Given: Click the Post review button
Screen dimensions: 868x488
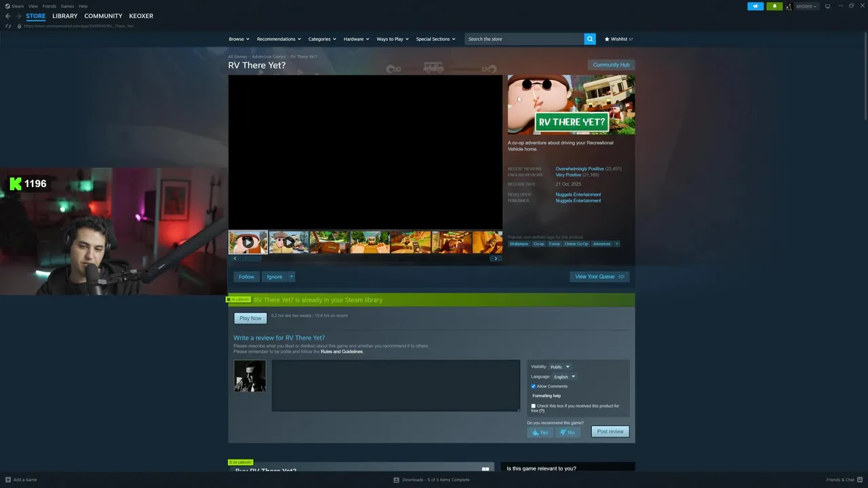Looking at the screenshot, I should [x=610, y=432].
